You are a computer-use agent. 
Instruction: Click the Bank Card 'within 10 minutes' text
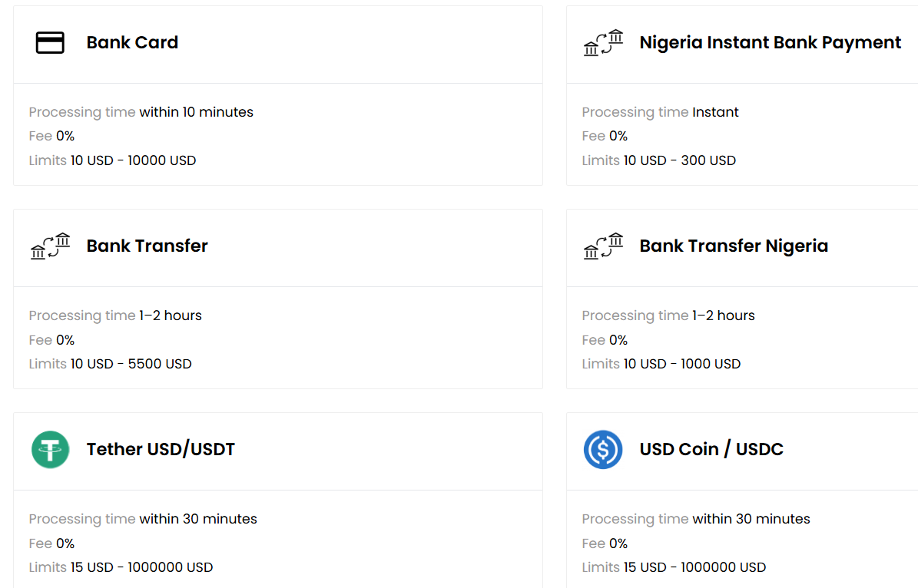coord(196,112)
